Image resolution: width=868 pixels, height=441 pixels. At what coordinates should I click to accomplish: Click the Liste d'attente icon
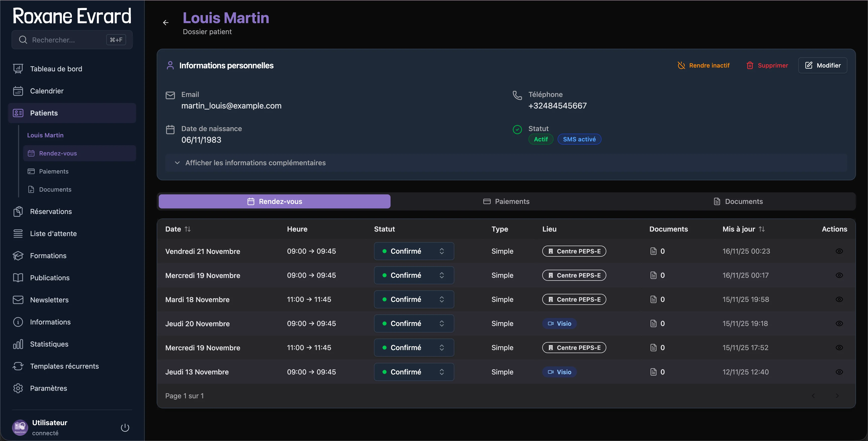click(18, 233)
